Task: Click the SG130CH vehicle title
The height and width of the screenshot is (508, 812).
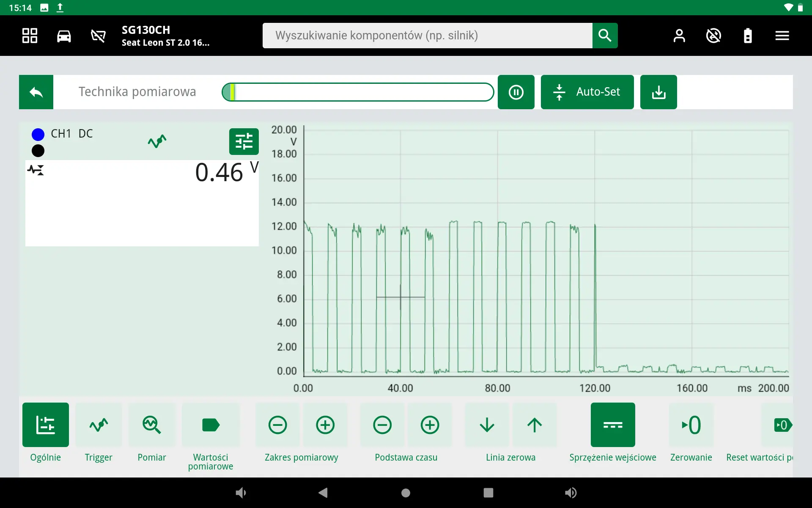Action: point(146,30)
